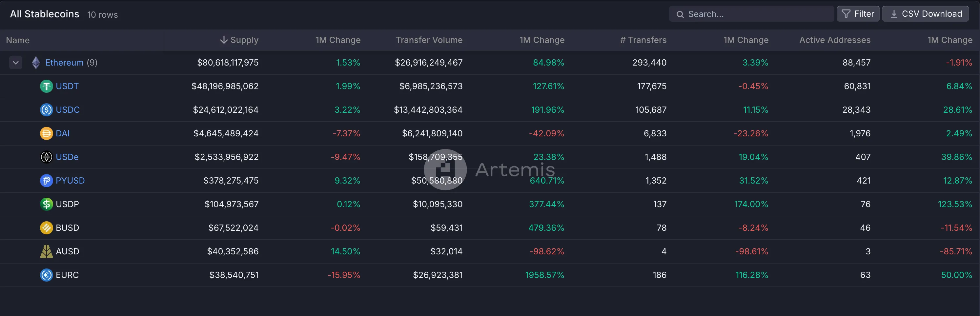Open the USDC stablecoin link
The width and height of the screenshot is (980, 316).
coord(68,110)
